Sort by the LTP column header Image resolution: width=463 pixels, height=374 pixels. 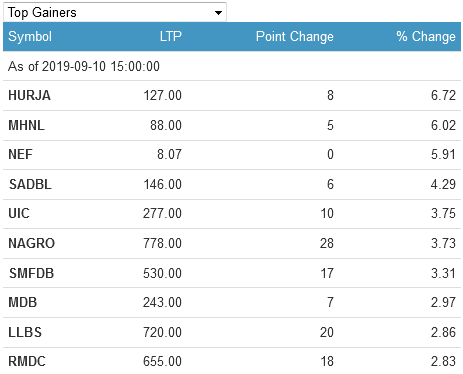(x=171, y=36)
